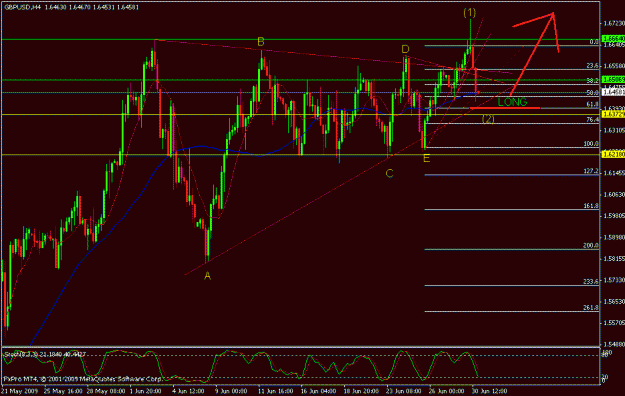Click the "(1)" wave count label
Image resolution: width=625 pixels, height=396 pixels.
pyautogui.click(x=470, y=13)
